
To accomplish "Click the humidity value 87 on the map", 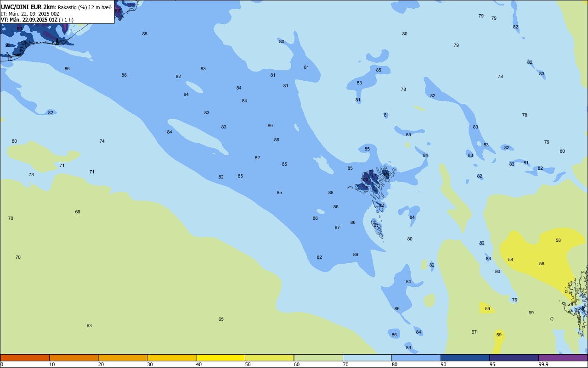I will click(337, 228).
